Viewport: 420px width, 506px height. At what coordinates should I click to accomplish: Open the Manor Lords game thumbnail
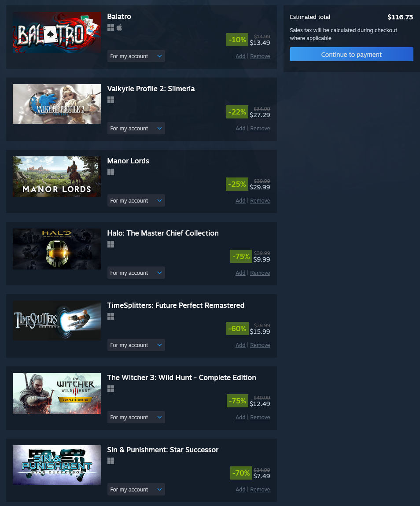pos(57,177)
